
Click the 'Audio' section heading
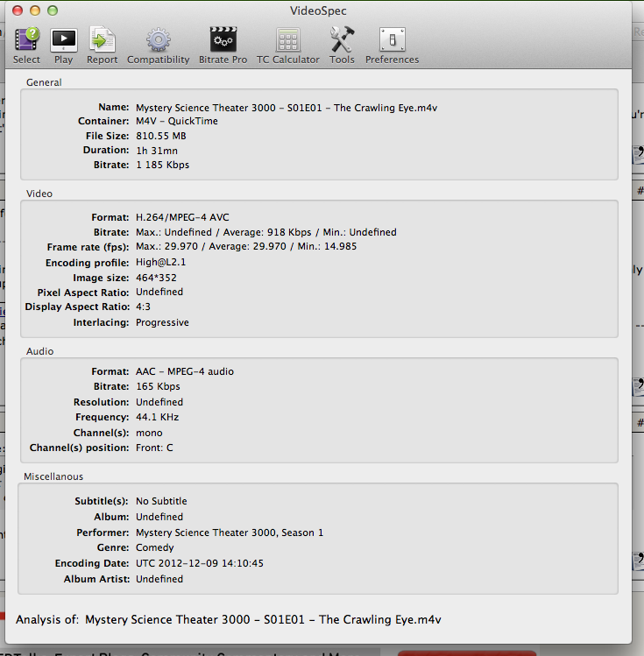tap(39, 351)
